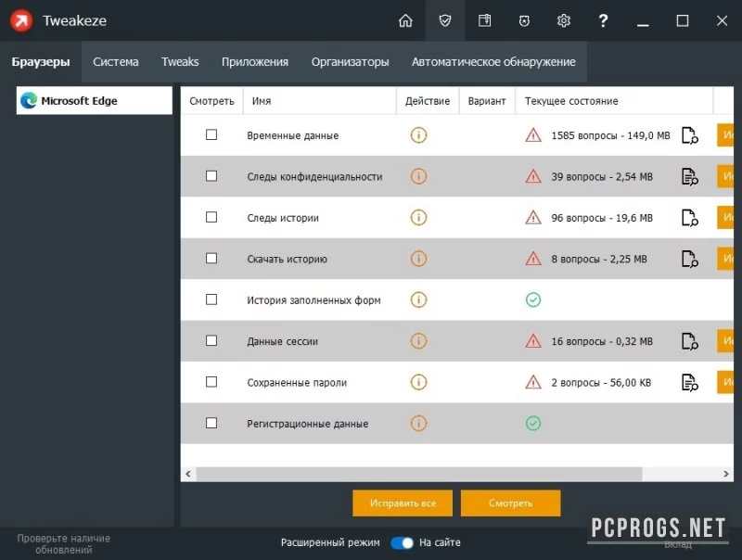742x560 pixels.
Task: Click text '16 вопросы - 0,32 MB'
Action: point(601,341)
